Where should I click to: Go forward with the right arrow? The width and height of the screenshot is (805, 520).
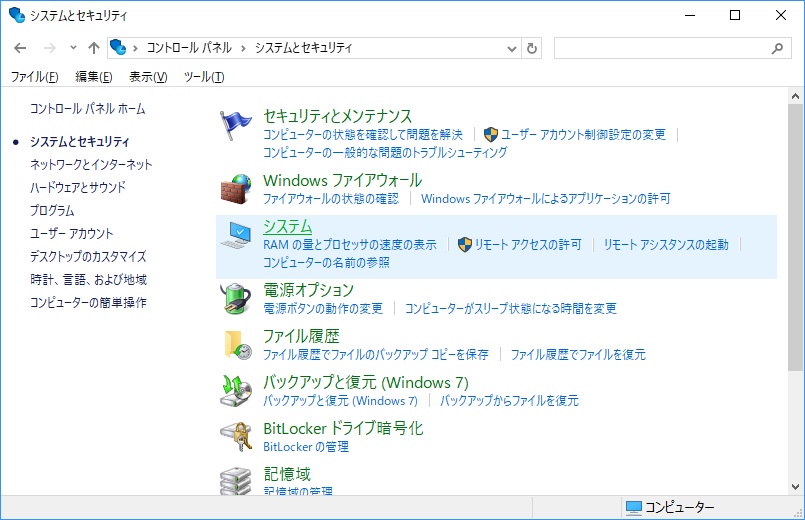(50, 48)
